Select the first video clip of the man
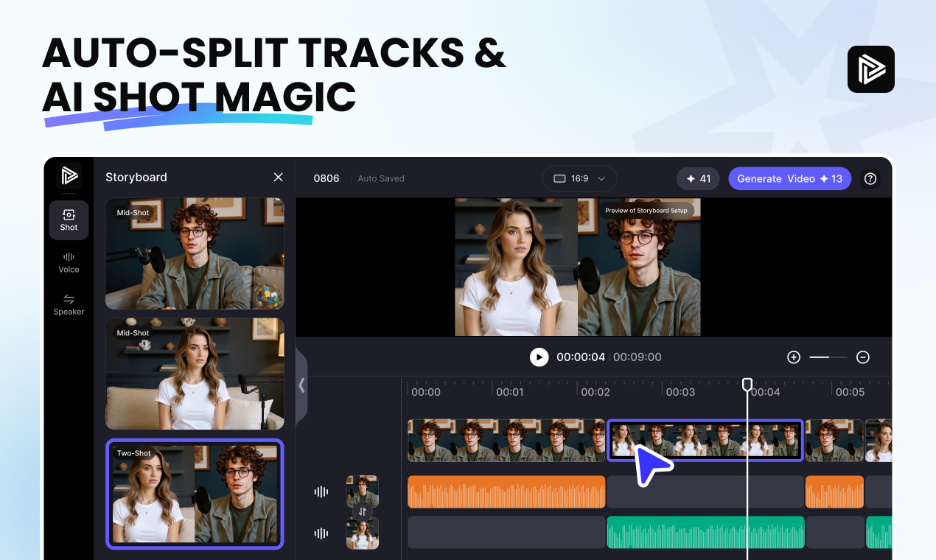 506,441
